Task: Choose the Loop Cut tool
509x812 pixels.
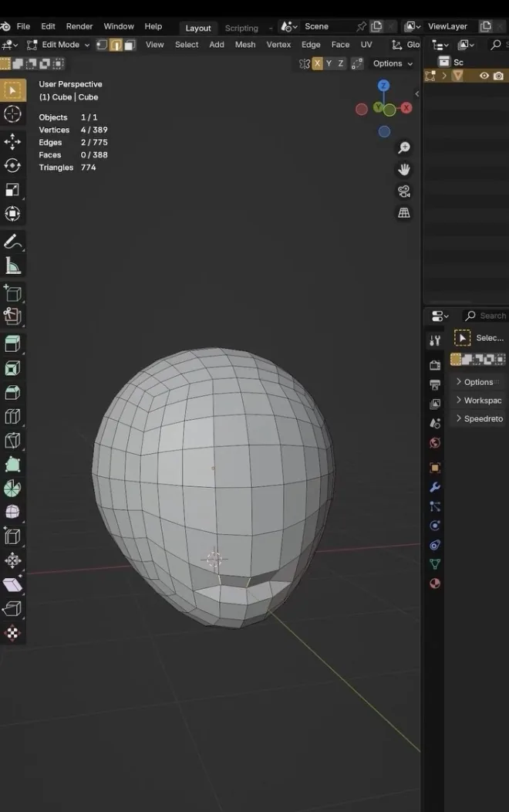Action: pos(12,417)
